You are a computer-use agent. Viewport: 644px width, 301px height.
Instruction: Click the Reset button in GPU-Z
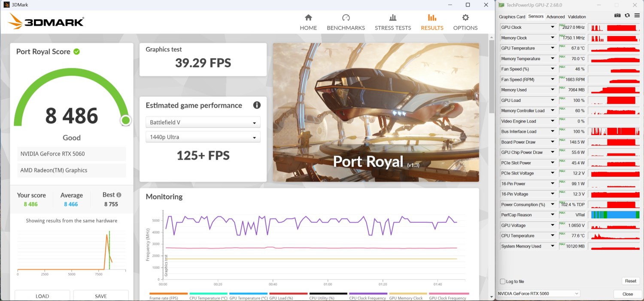tap(631, 281)
